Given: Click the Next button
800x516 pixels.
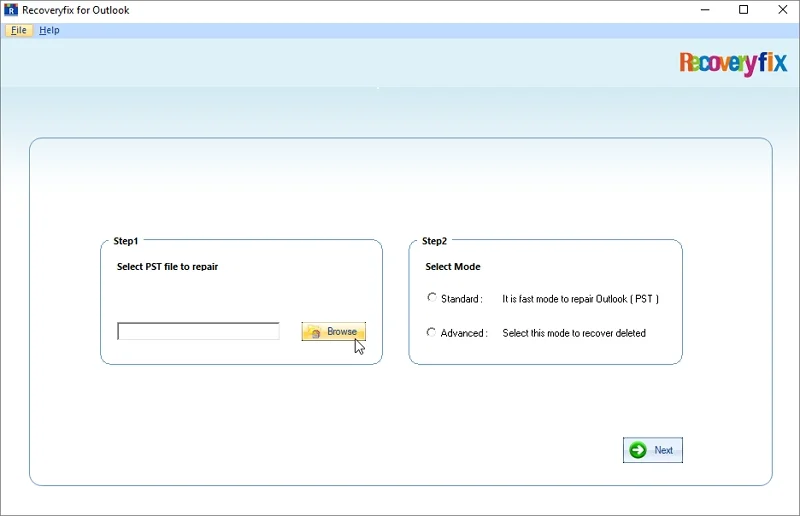Looking at the screenshot, I should (x=653, y=450).
